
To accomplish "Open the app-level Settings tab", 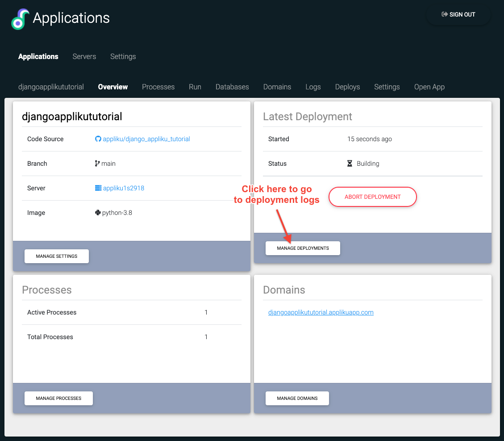I will [387, 87].
